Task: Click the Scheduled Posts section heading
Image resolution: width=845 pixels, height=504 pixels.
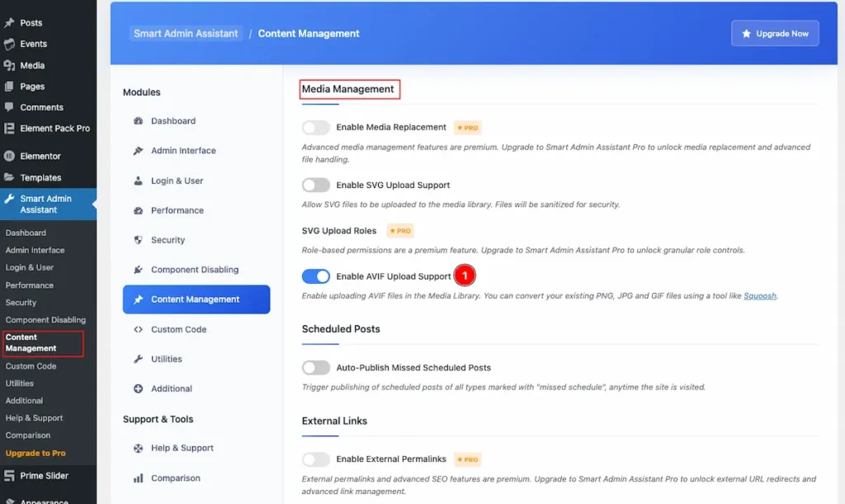Action: [x=341, y=329]
